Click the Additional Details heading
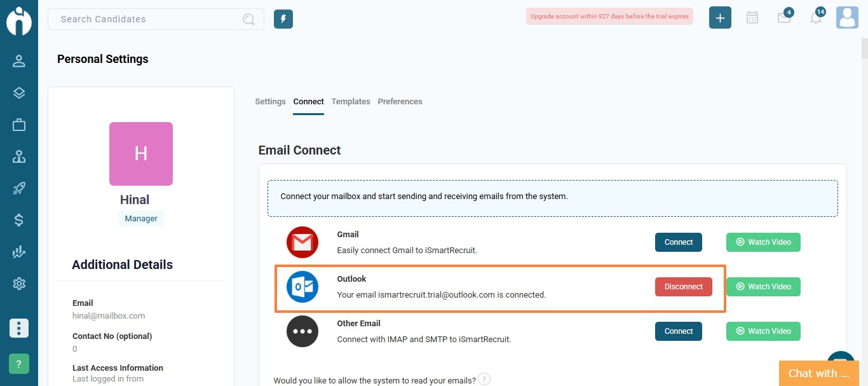Viewport: 868px width, 386px height. pyautogui.click(x=122, y=265)
